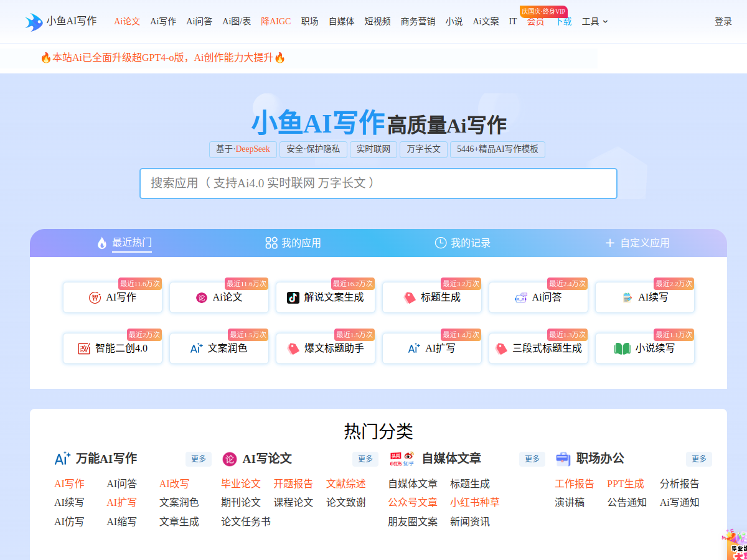Screen dimensions: 747x560
Task: Open the PPT生成 link
Action: 626,484
